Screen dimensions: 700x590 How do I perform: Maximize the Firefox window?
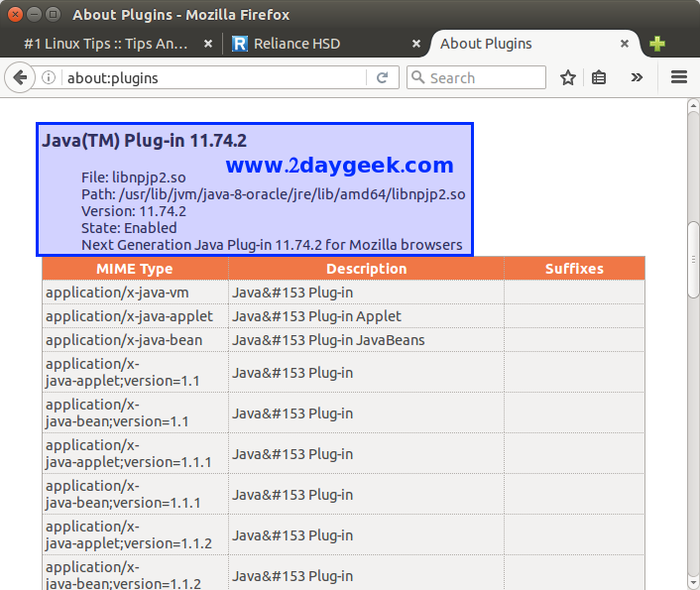(x=53, y=14)
